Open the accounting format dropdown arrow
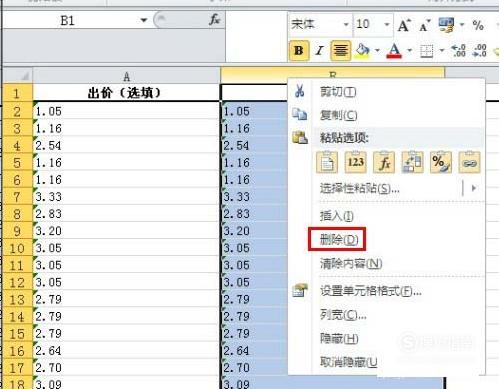 tap(462, 24)
